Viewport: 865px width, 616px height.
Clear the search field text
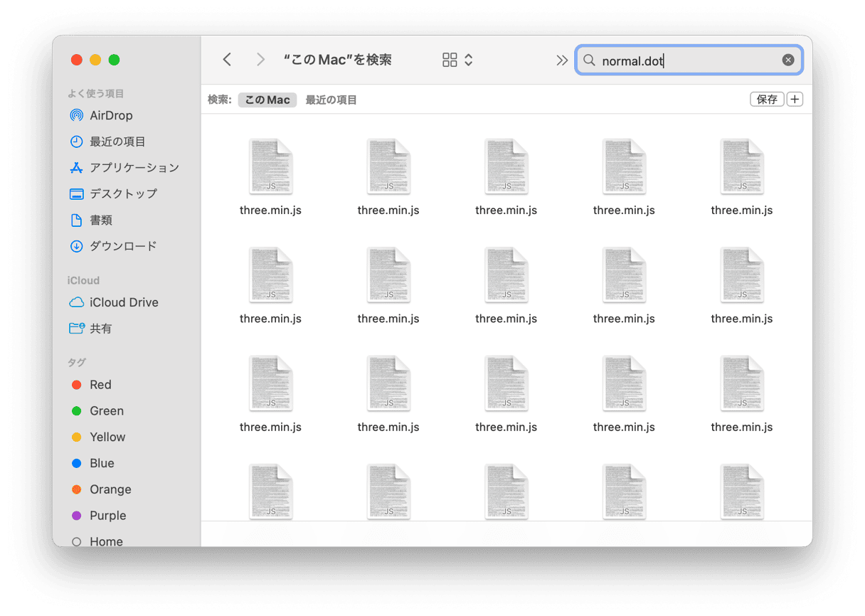click(787, 60)
